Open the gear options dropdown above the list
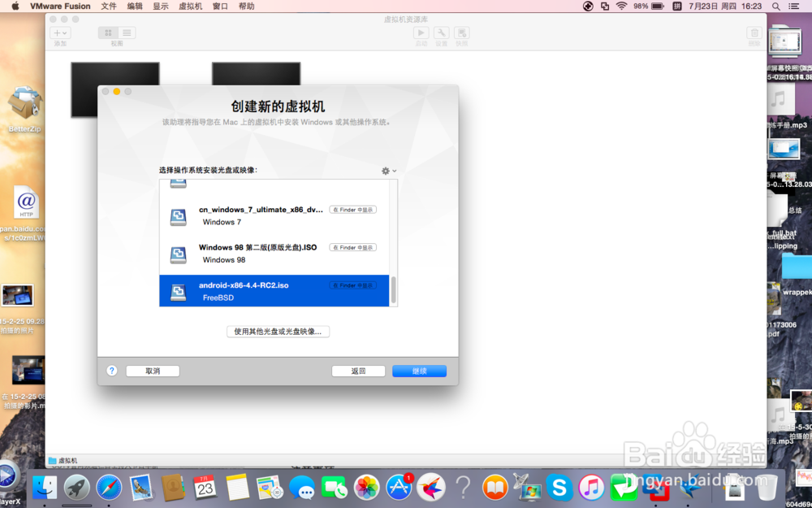The width and height of the screenshot is (812, 508). (388, 171)
